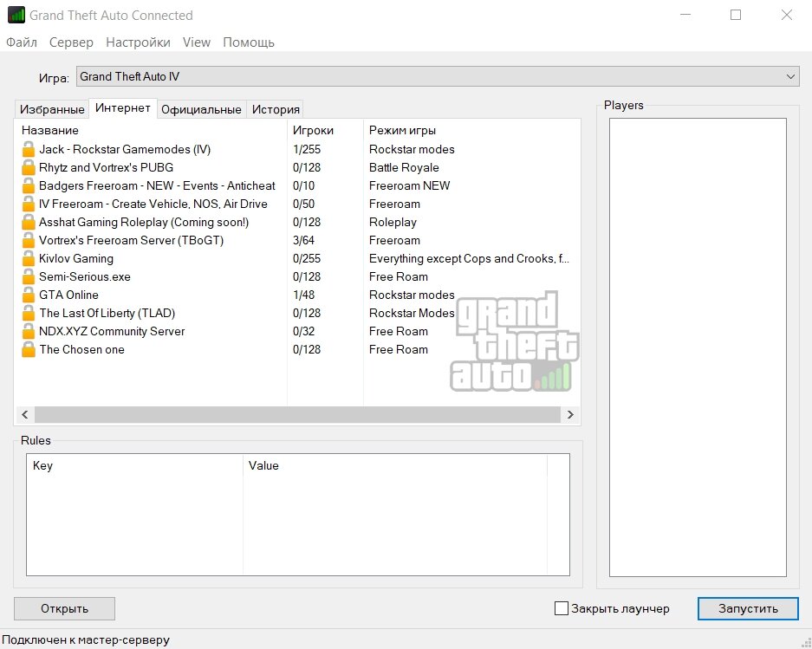Open the Игра game selection dropdown

tap(438, 76)
